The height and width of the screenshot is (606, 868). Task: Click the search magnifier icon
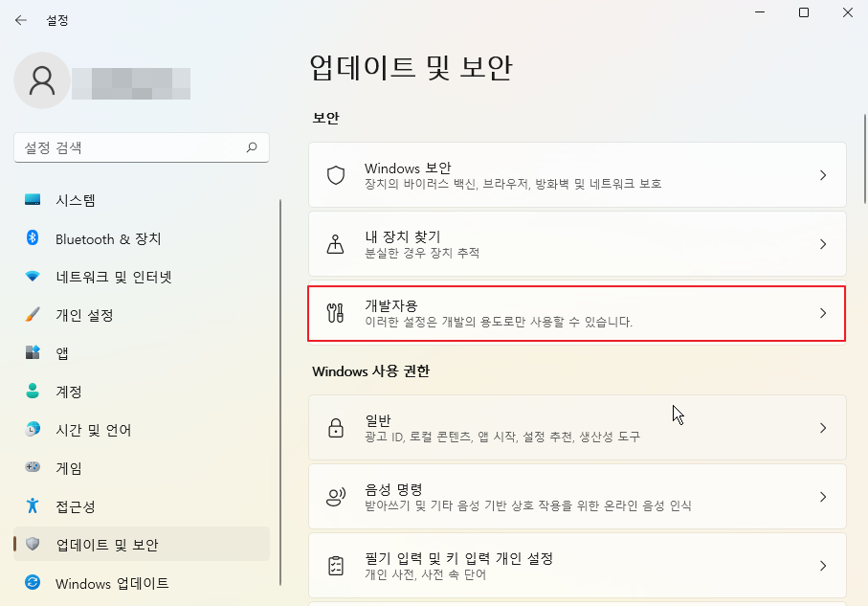(252, 147)
